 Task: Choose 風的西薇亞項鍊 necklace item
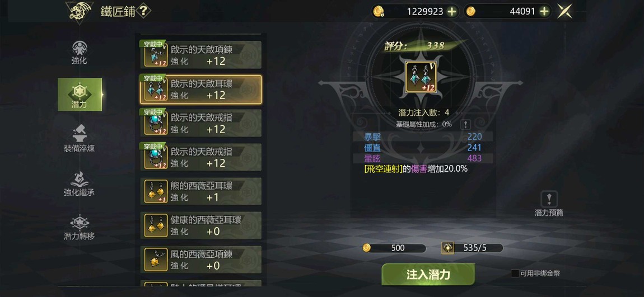pos(201,260)
